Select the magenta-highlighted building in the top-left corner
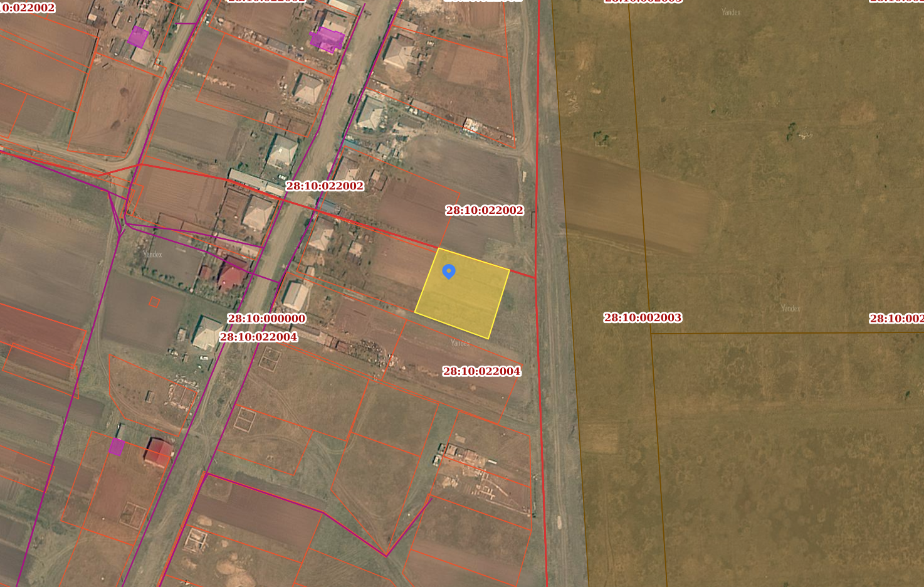Viewport: 924px width, 587px height. point(138,37)
